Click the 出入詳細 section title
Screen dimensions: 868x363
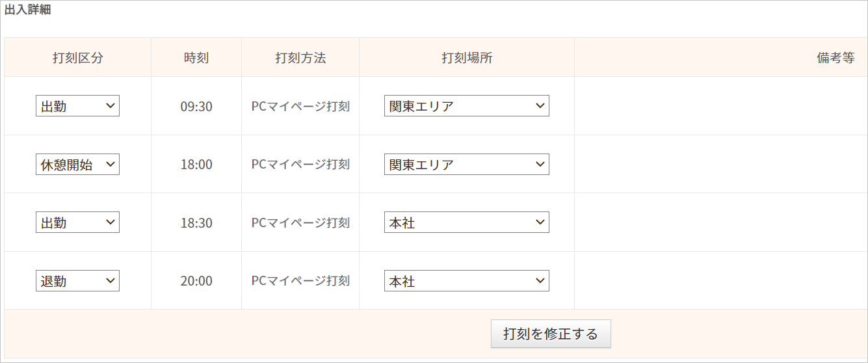28,10
